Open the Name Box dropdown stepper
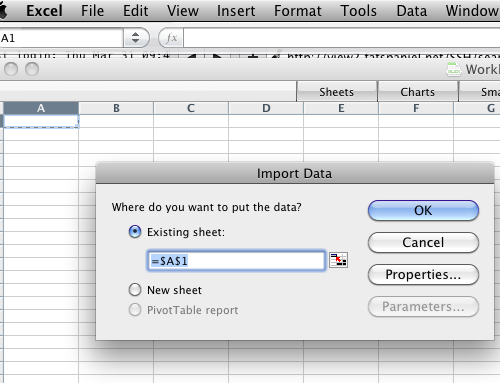This screenshot has width=500, height=383. [136, 38]
